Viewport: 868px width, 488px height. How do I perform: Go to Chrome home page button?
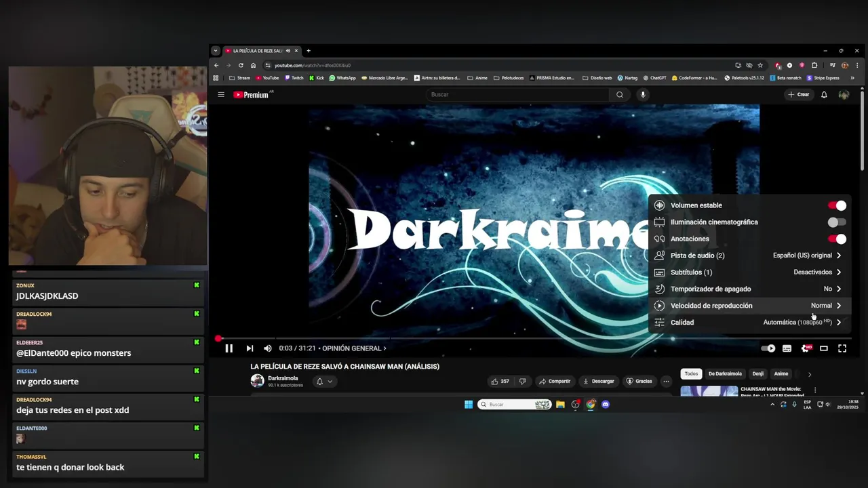click(x=253, y=66)
